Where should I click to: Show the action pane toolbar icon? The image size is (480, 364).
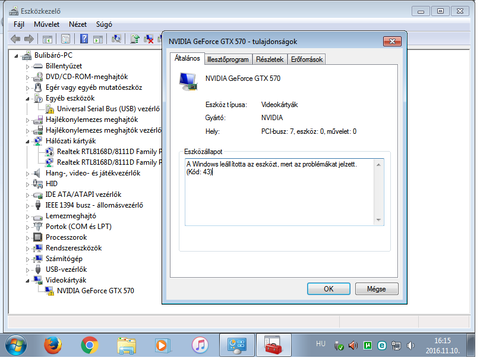98,39
